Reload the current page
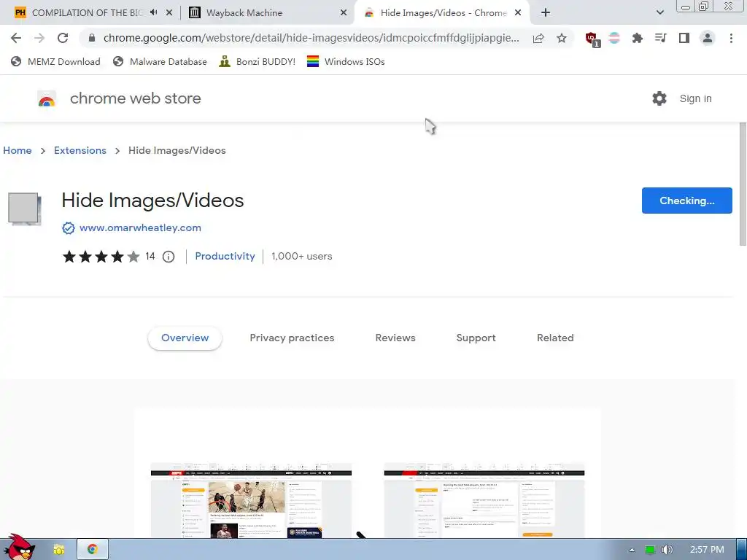This screenshot has width=747, height=560. click(x=63, y=38)
